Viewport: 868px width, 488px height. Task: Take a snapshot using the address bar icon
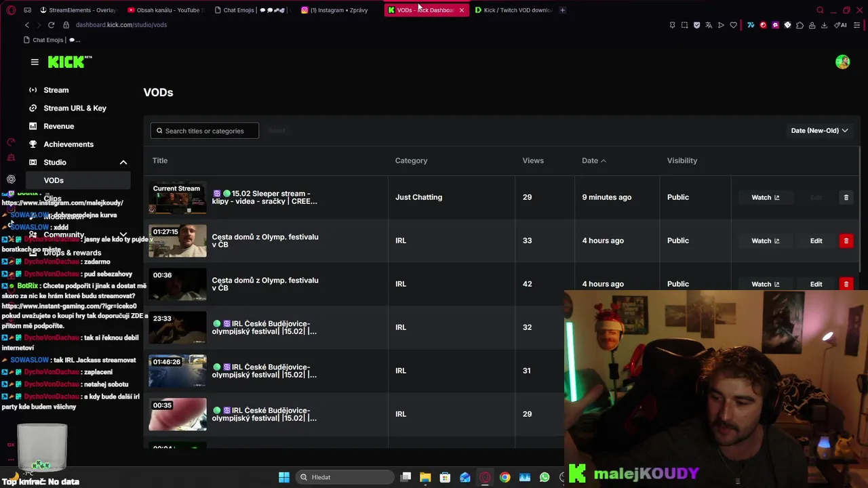[x=684, y=25]
